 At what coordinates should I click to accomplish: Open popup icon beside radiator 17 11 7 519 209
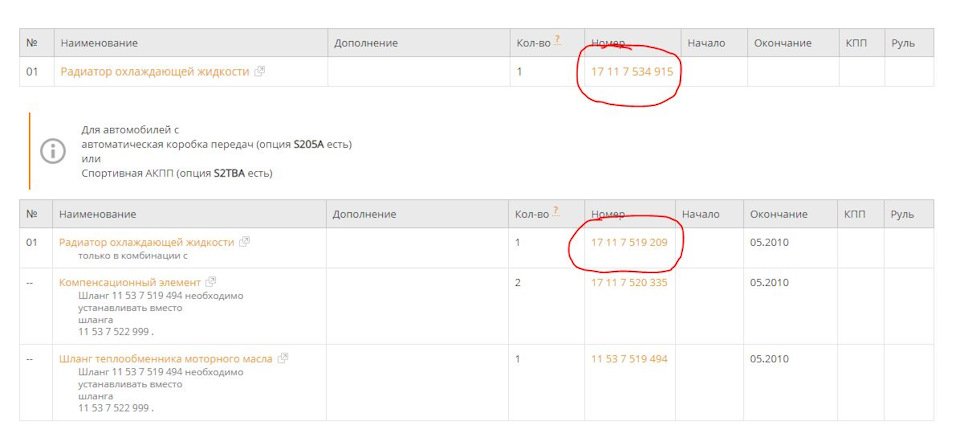tap(245, 242)
